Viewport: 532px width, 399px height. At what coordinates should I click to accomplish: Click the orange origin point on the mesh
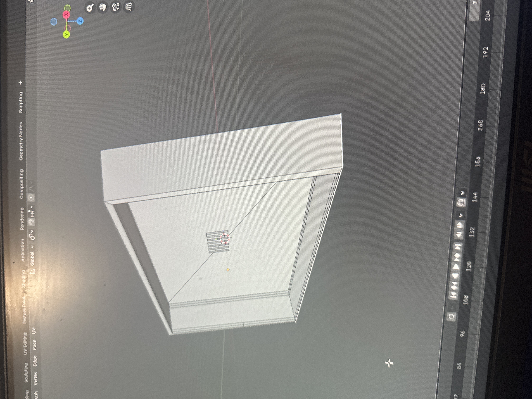coord(228,270)
